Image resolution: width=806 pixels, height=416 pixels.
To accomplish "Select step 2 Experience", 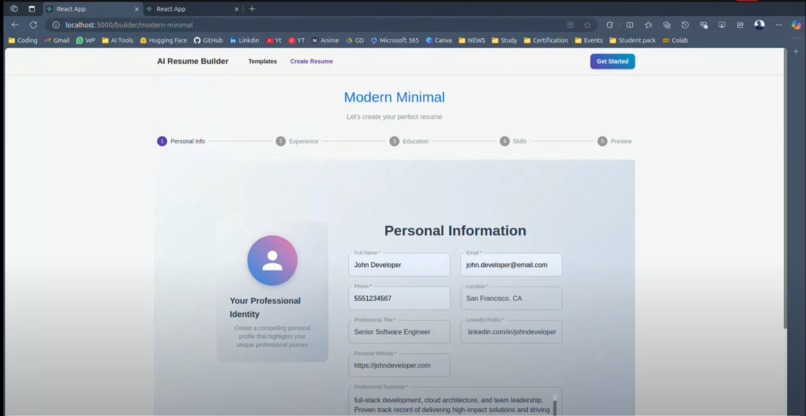I will pyautogui.click(x=297, y=141).
